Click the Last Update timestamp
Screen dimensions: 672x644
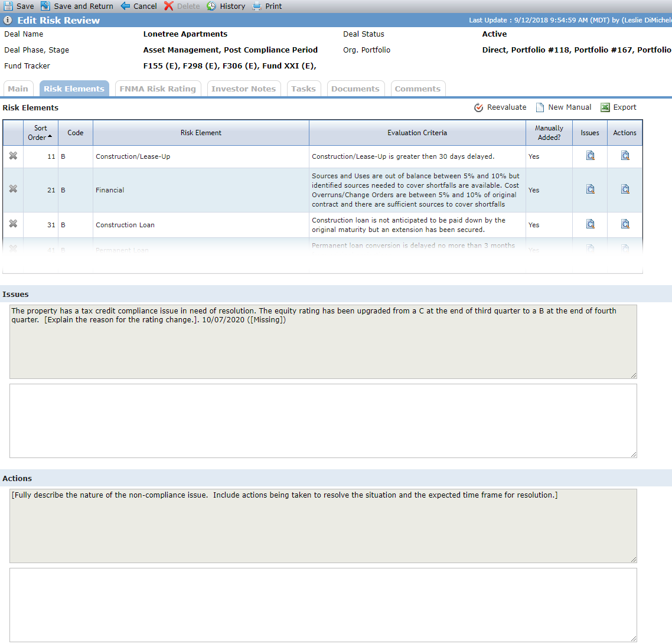(570, 20)
